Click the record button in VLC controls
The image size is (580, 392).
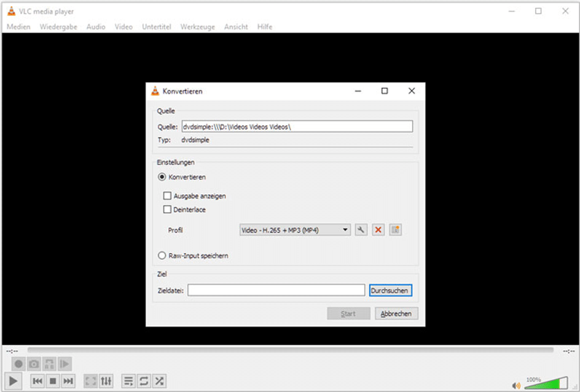click(18, 364)
